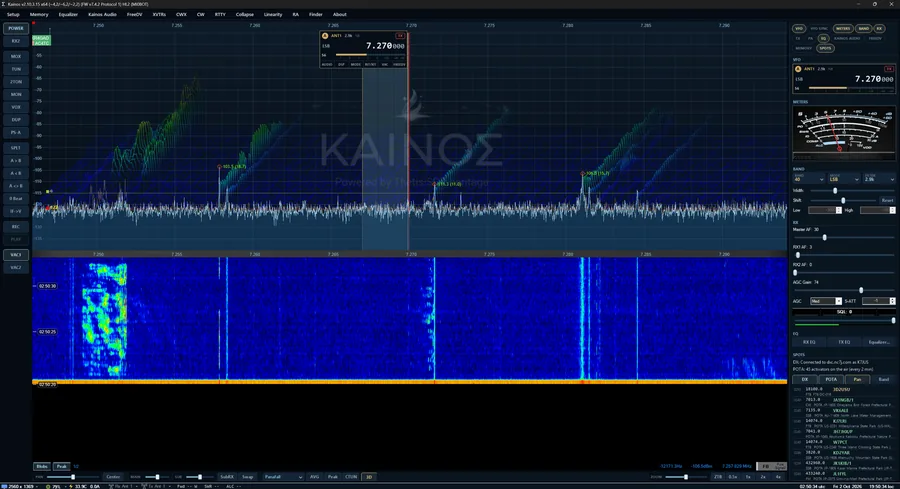Toggle the METERS panel chip

(x=843, y=28)
